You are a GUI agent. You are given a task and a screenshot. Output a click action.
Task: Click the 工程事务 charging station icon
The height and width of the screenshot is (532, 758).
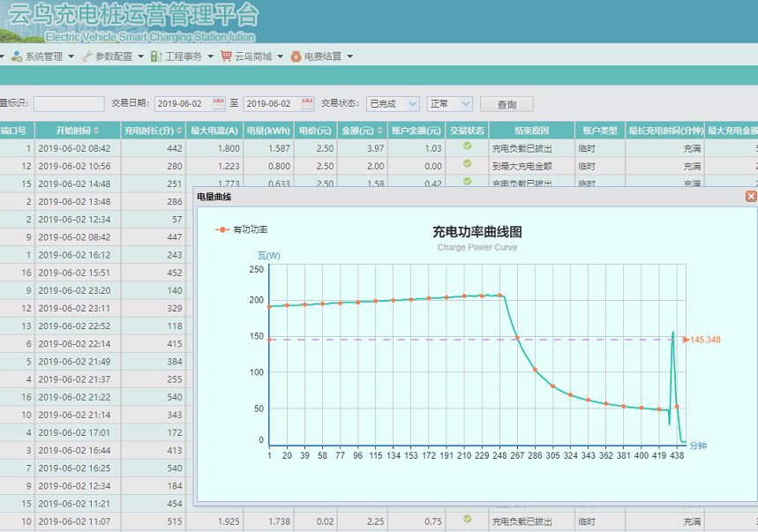coord(156,56)
